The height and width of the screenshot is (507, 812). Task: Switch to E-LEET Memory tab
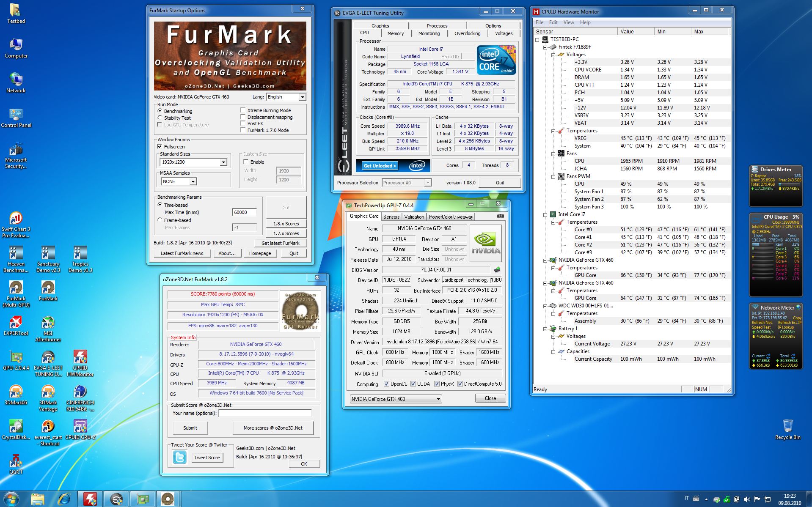point(396,33)
